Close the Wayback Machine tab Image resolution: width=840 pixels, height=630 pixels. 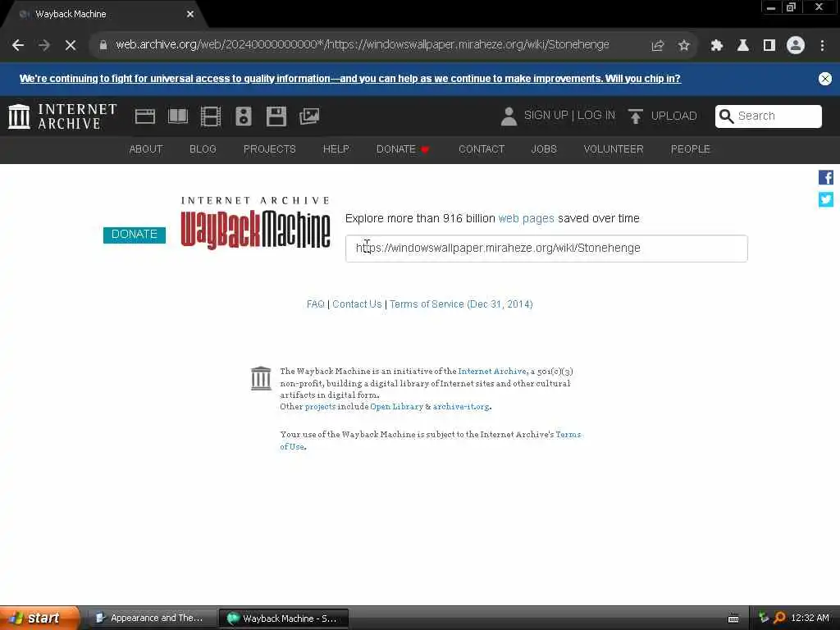[x=190, y=14]
